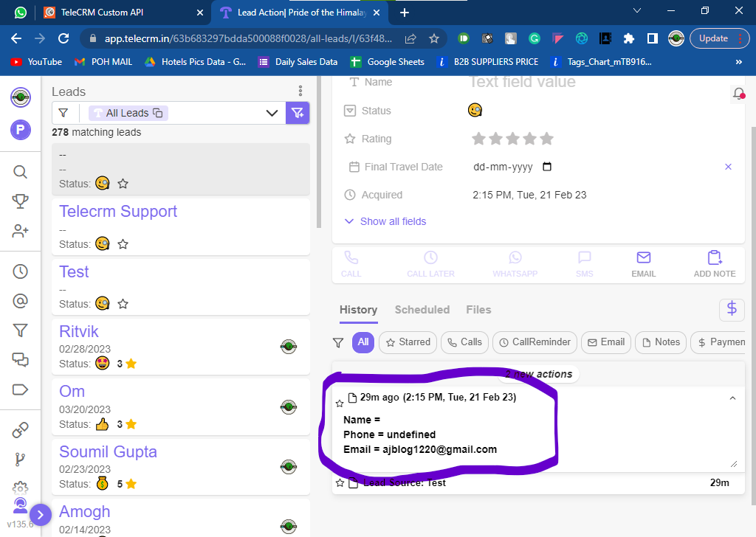Viewport: 756px width, 537px height.
Task: Click the history filter funnel icon
Action: (x=338, y=342)
